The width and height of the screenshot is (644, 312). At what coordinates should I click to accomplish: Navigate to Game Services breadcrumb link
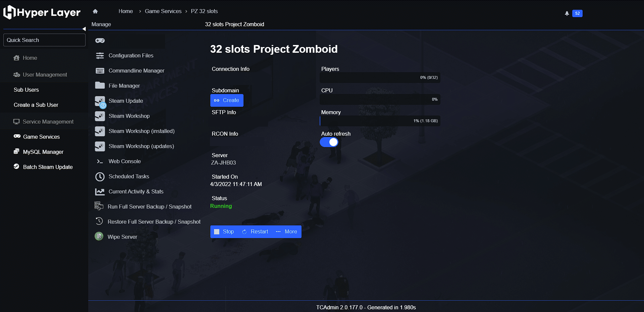click(163, 11)
